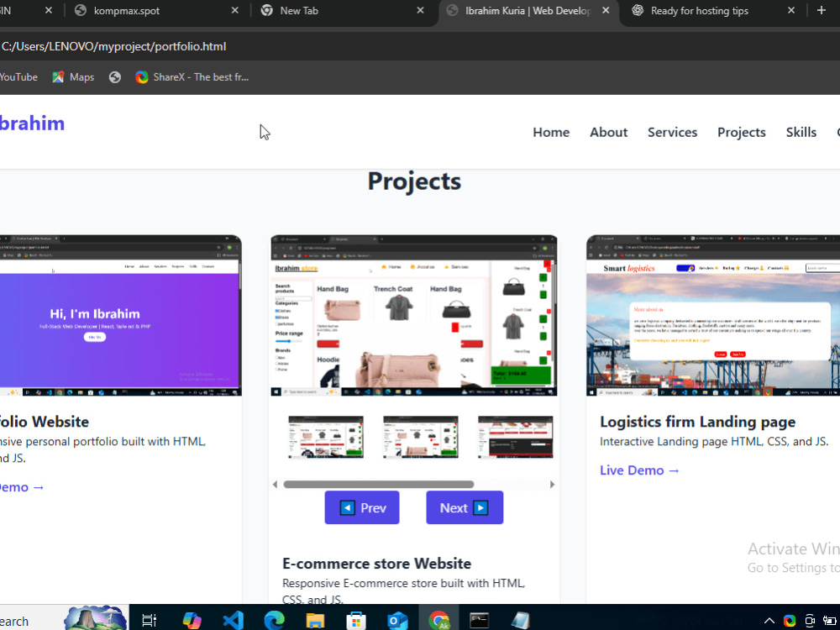Switch to Ready for hosting tips tab
This screenshot has width=840, height=630.
point(699,11)
